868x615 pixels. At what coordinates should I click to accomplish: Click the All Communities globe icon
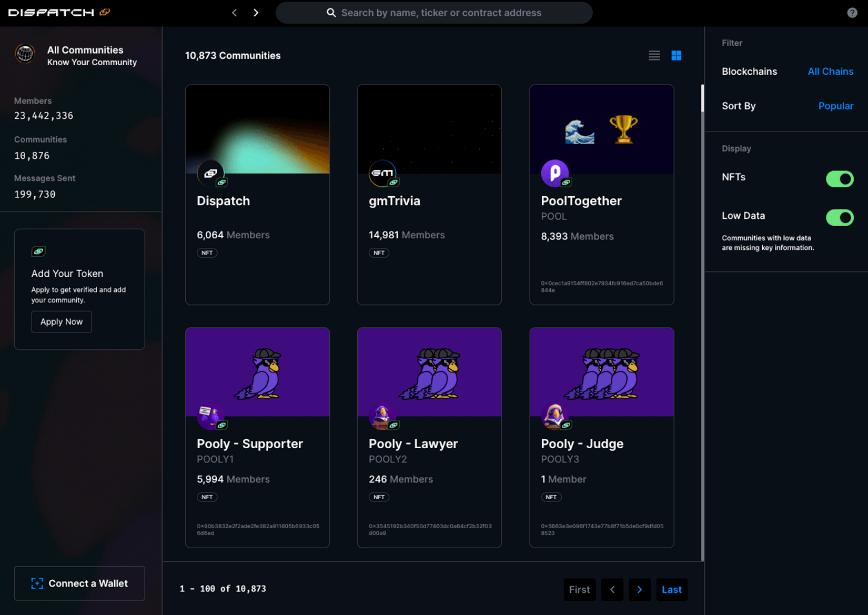[25, 54]
